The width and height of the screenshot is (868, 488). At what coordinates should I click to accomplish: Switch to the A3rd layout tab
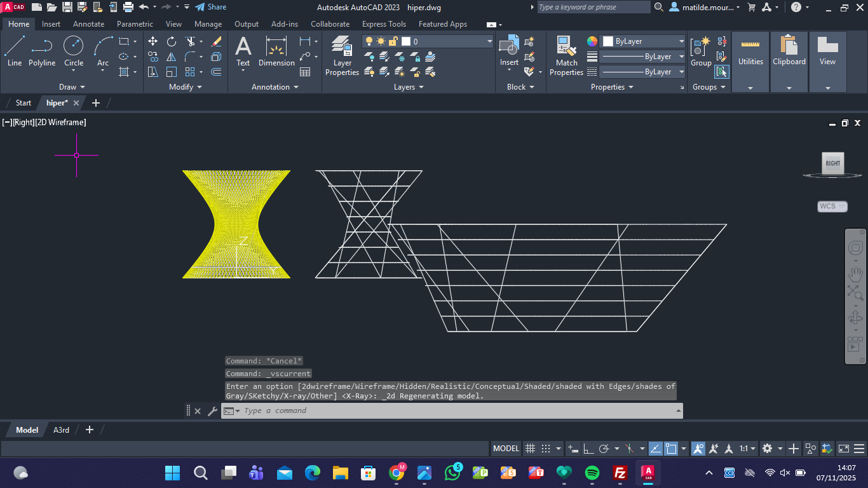click(61, 430)
